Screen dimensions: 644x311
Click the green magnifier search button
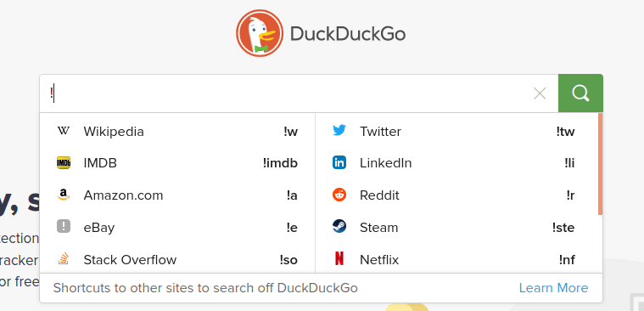[580, 93]
